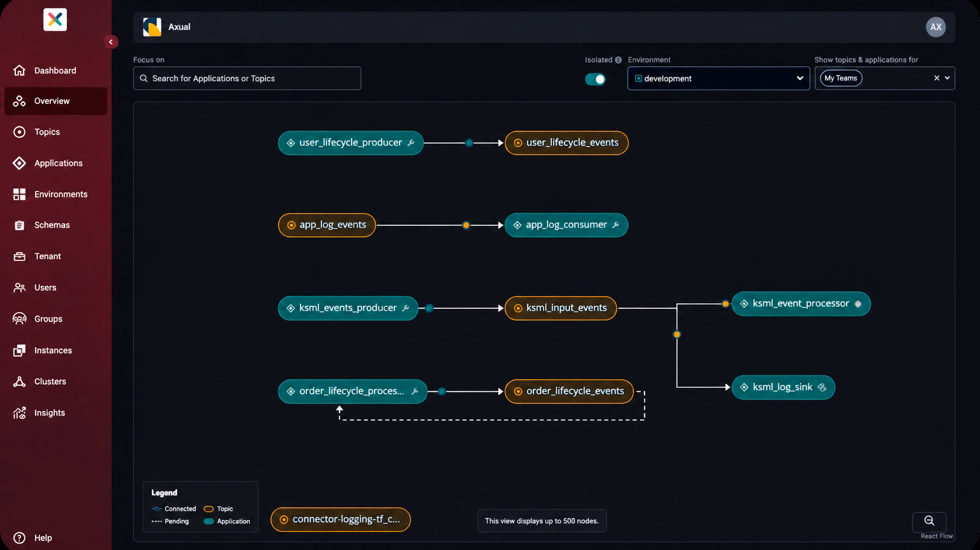Click the wrench icon on app_log_consumer

click(615, 225)
